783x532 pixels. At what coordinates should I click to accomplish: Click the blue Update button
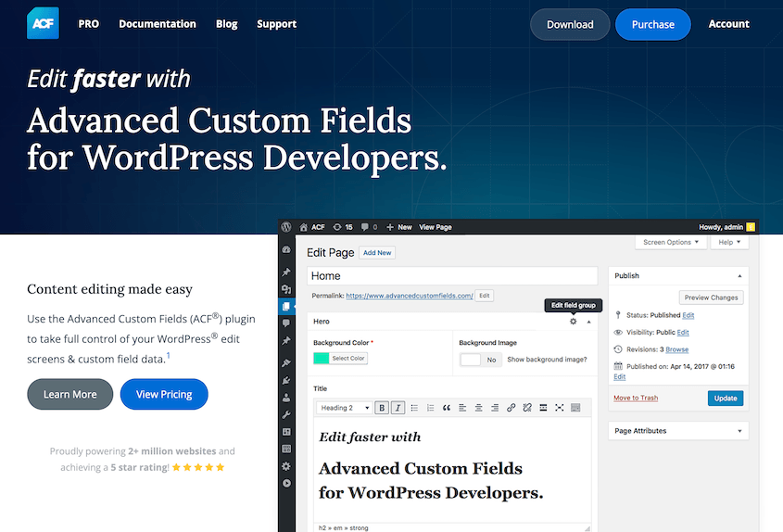point(726,399)
